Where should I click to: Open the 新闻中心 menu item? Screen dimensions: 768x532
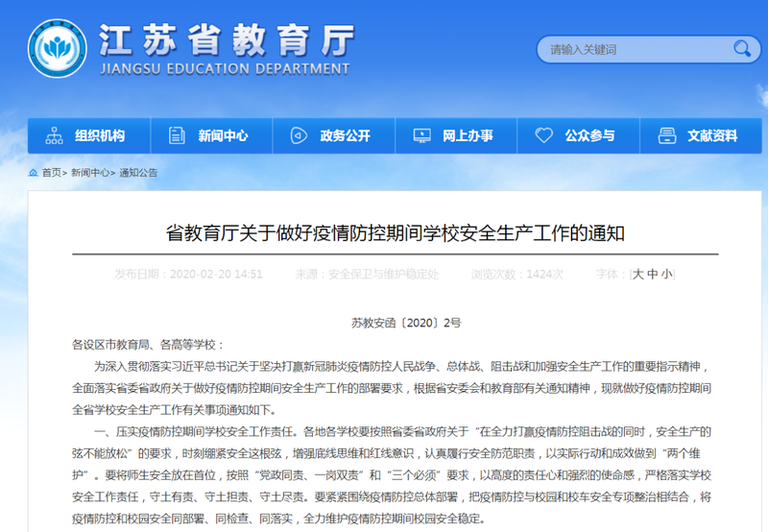(223, 135)
